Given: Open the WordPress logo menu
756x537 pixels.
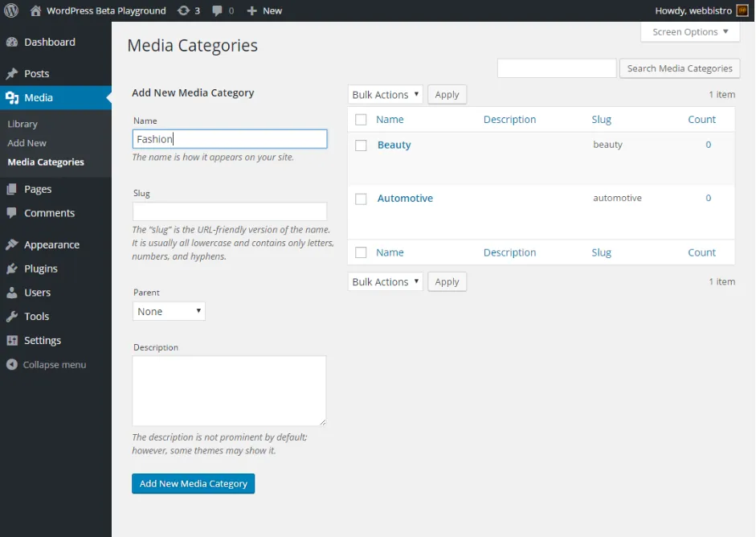Looking at the screenshot, I should click(11, 10).
